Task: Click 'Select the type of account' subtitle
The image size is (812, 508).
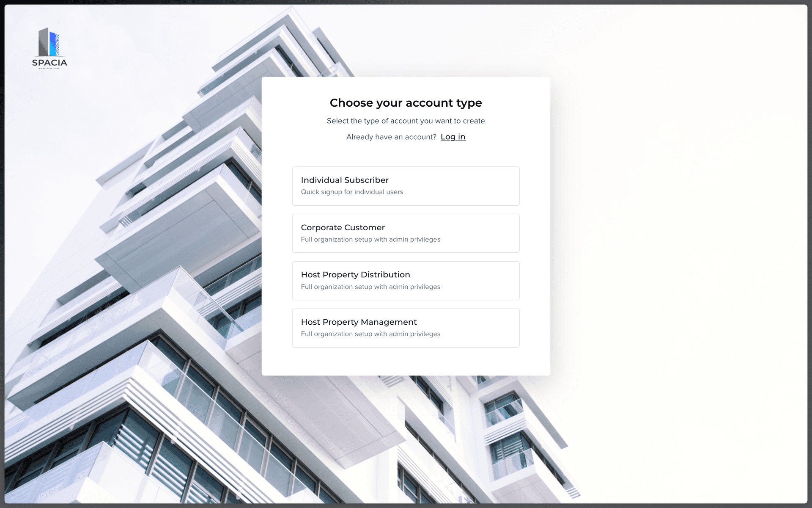Action: (406, 121)
